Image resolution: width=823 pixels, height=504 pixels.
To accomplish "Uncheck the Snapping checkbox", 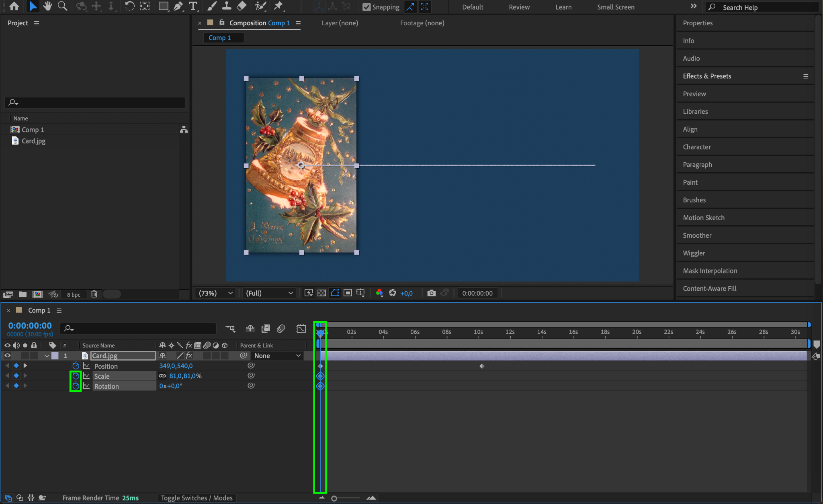I will [x=366, y=7].
